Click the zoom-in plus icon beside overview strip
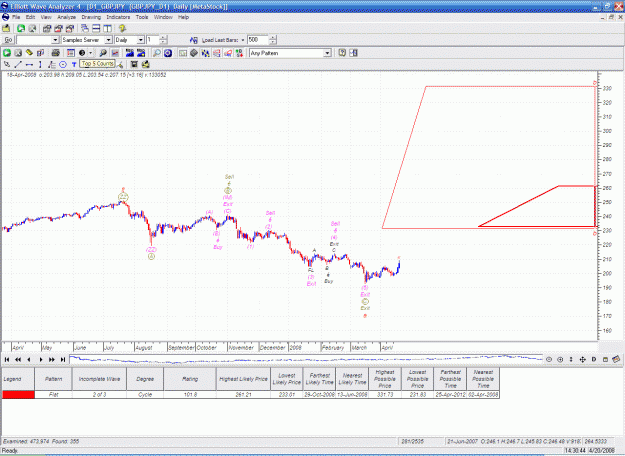Screen dimensions: 625x456 (560, 360)
